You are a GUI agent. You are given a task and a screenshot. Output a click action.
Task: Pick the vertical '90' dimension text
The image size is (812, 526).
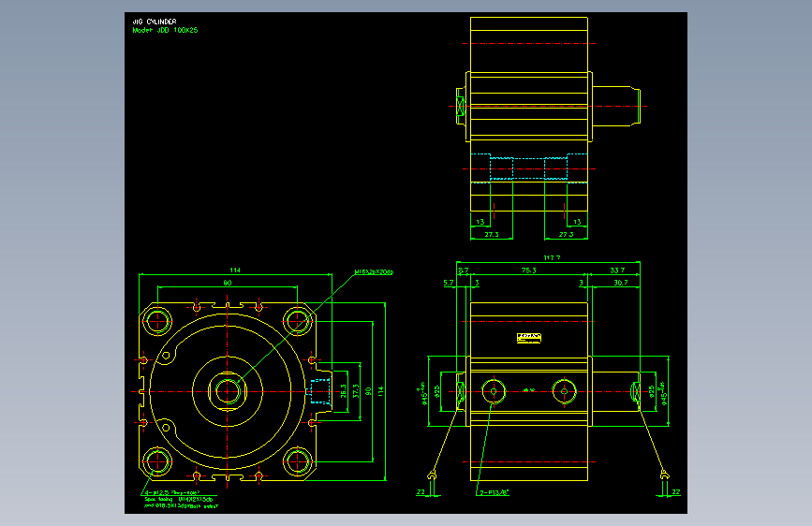(x=368, y=391)
